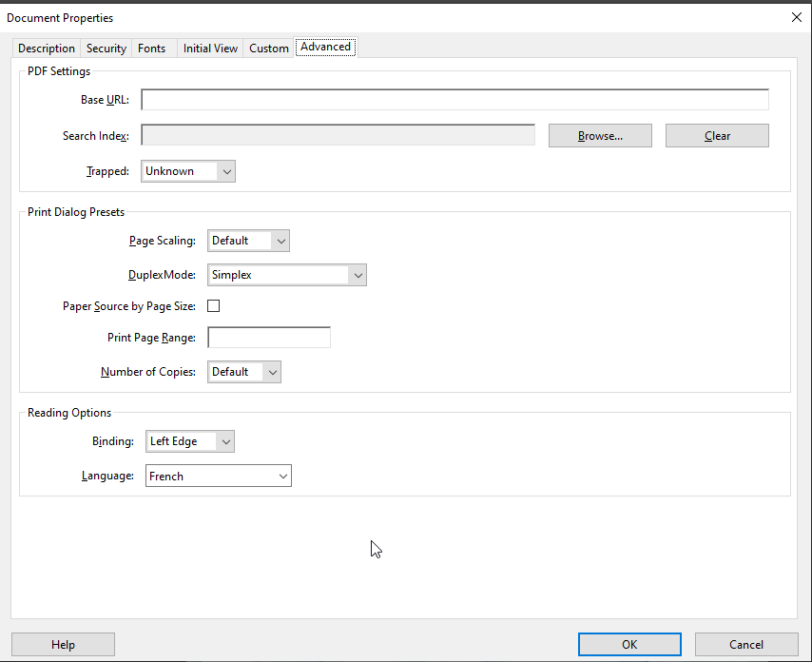Click the Base URL text field
Image resolution: width=812 pixels, height=662 pixels.
pos(454,100)
